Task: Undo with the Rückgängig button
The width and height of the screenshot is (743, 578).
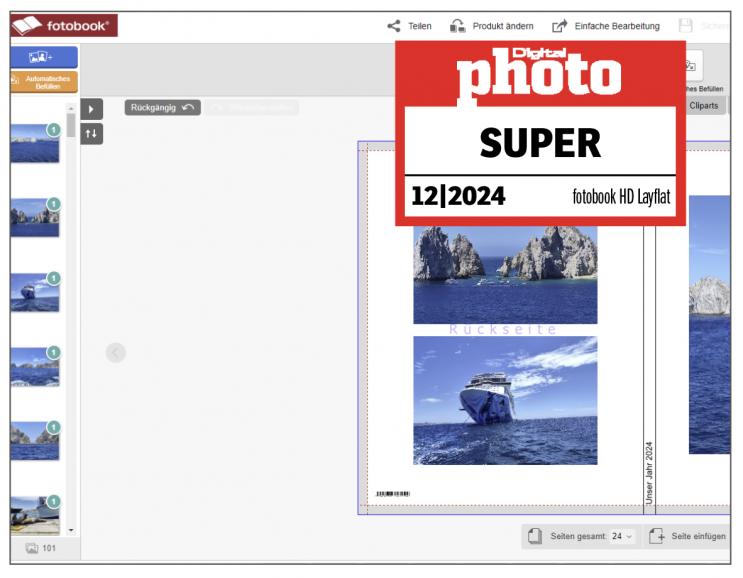Action: [163, 107]
